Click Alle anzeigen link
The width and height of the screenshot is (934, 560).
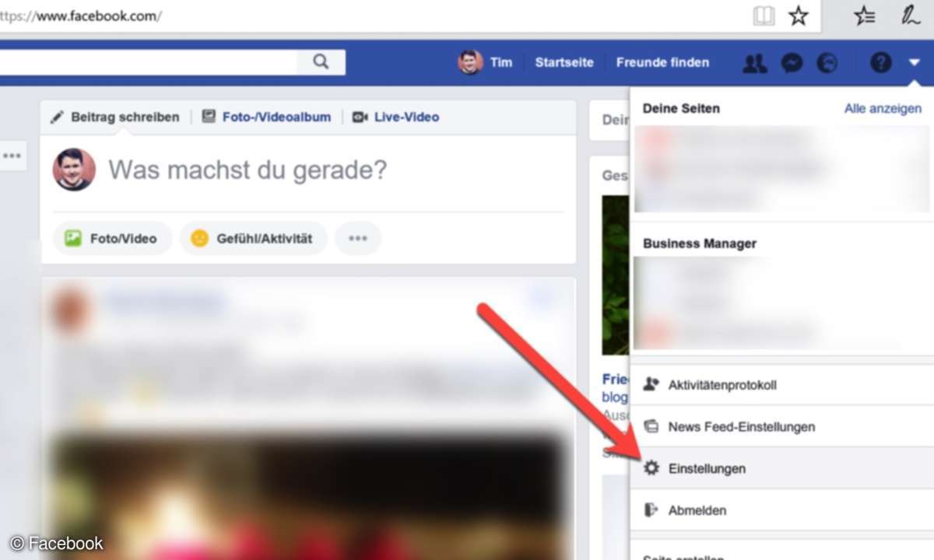(x=883, y=109)
